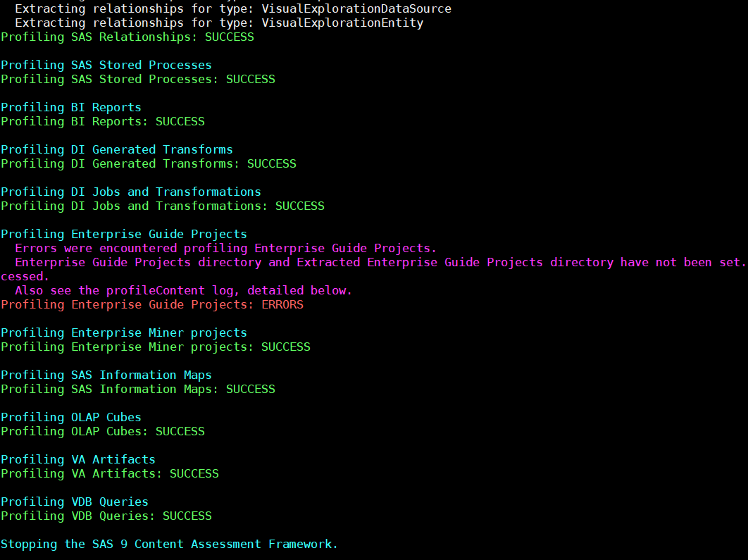Click SUCCESS status for BI Reports
748x560 pixels.
(180, 121)
